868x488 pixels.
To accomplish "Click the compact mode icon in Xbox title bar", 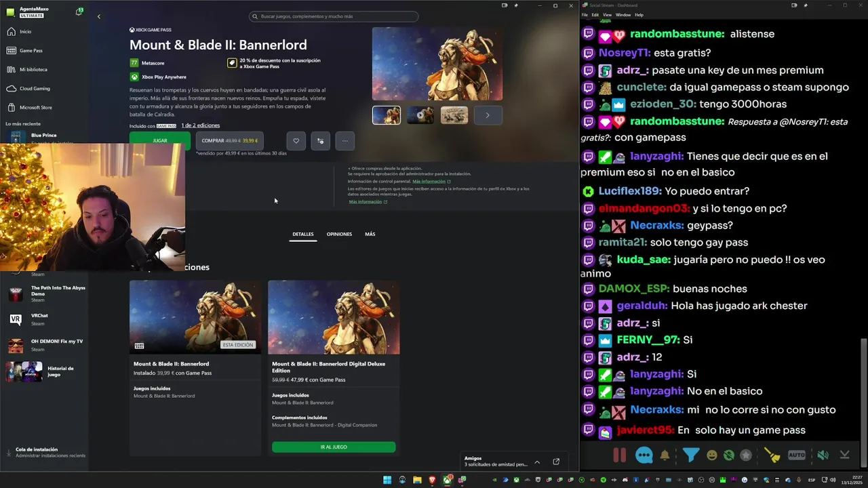I will click(x=504, y=5).
